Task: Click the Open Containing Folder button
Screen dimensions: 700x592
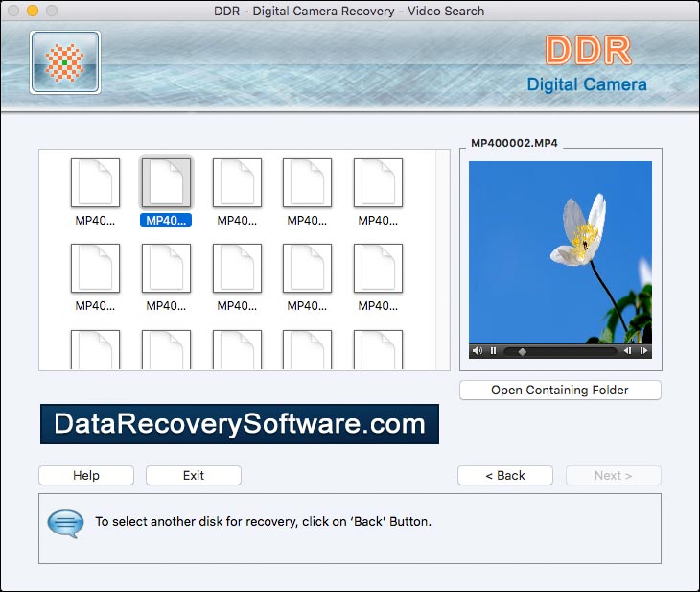Action: pos(560,391)
